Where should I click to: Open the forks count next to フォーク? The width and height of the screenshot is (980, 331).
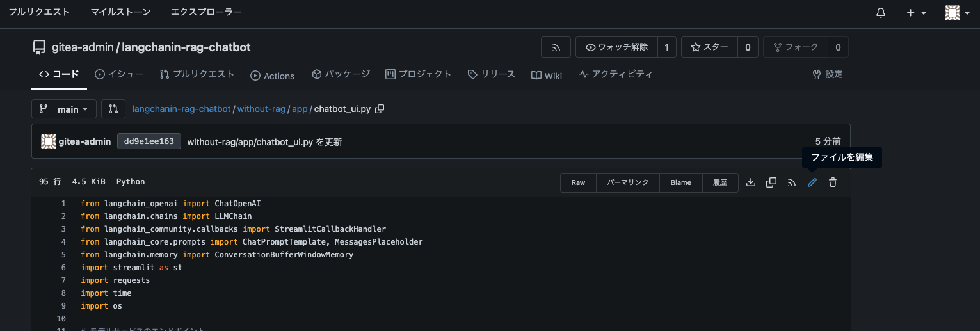pyautogui.click(x=838, y=47)
